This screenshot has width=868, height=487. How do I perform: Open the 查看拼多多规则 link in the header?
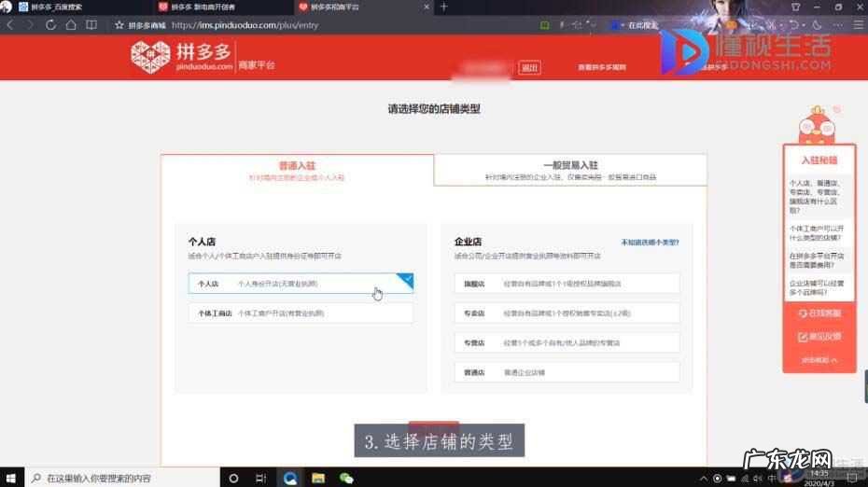tap(602, 67)
